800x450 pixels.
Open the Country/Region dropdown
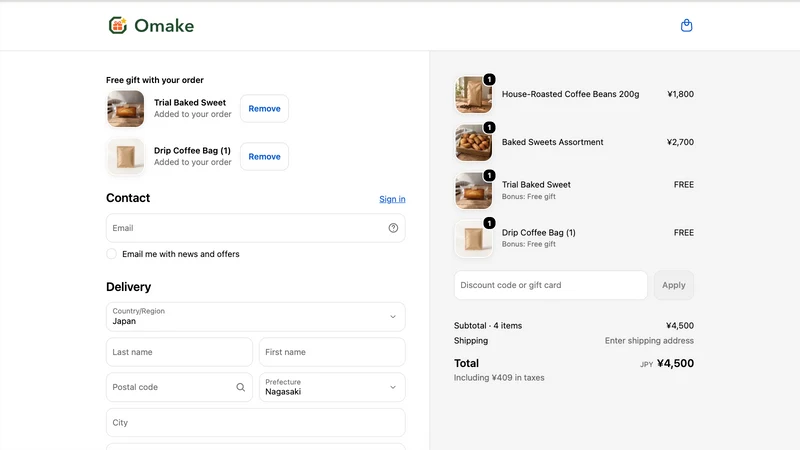pyautogui.click(x=256, y=316)
